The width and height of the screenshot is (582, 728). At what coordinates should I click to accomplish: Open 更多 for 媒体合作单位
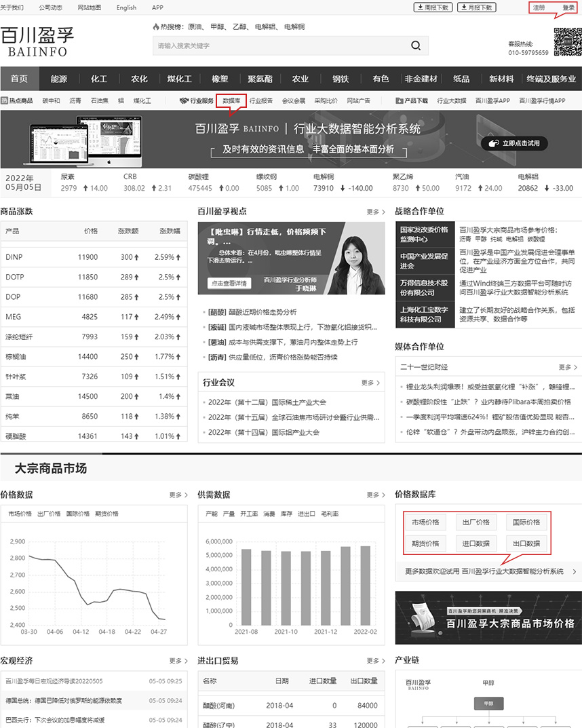[568, 367]
